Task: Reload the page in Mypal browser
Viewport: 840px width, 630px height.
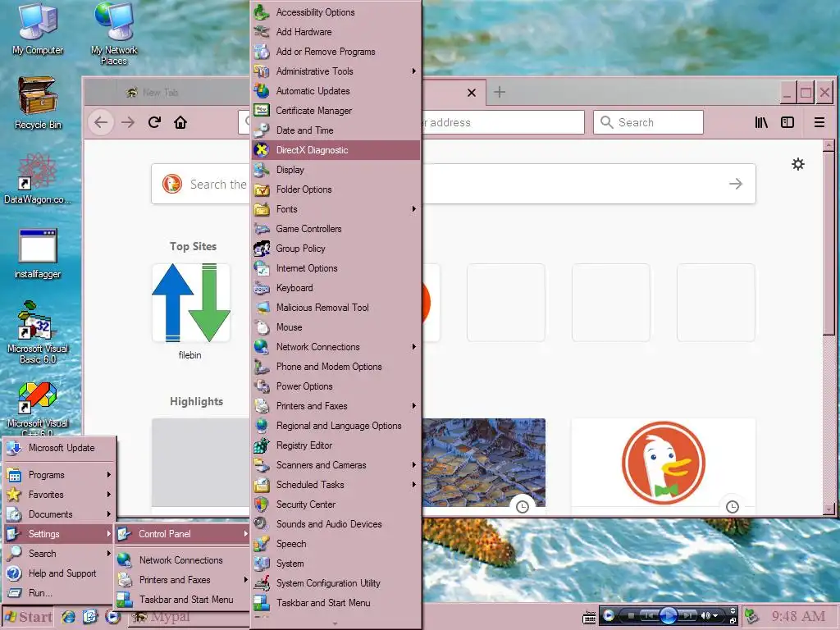Action: tap(154, 123)
